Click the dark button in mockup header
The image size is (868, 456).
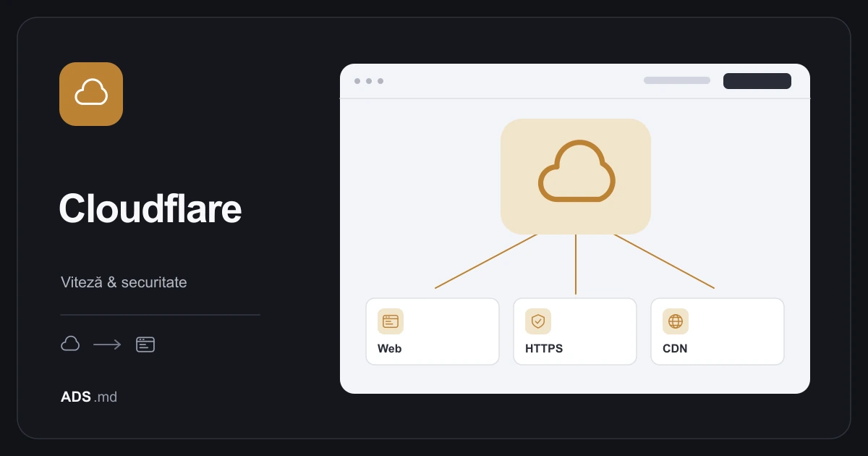coord(757,81)
